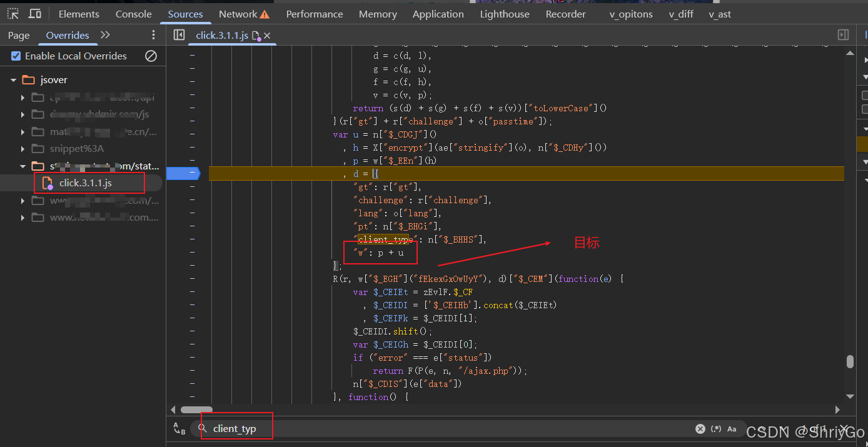
Task: Toggle the device toolbar icon
Action: coord(35,14)
